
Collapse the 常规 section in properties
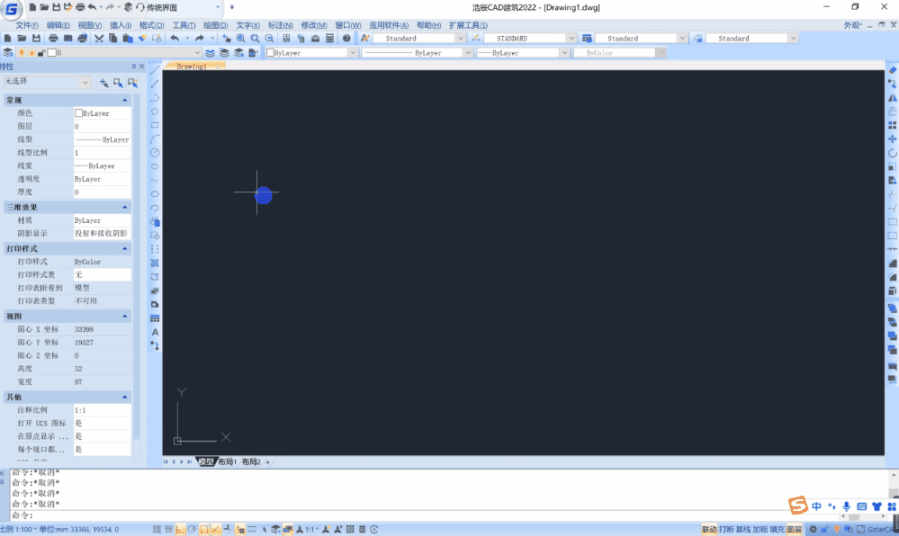tap(124, 100)
